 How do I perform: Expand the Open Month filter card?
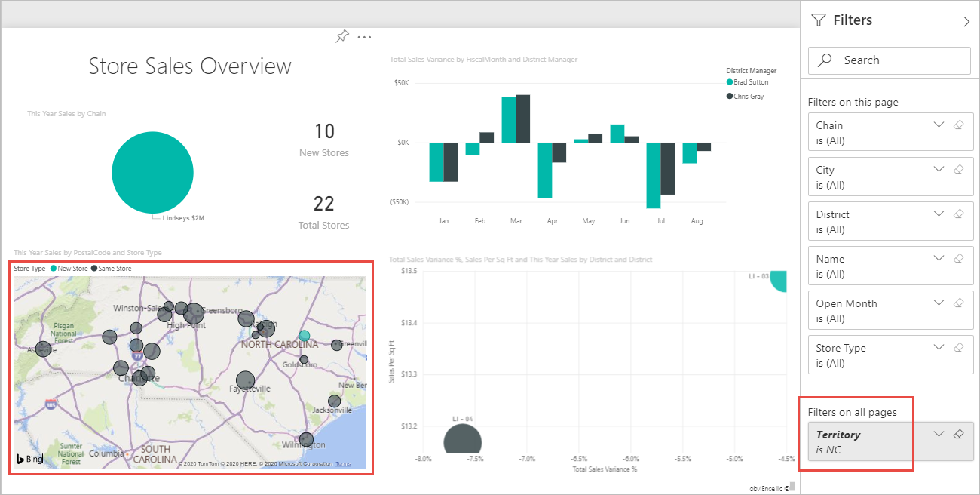938,303
